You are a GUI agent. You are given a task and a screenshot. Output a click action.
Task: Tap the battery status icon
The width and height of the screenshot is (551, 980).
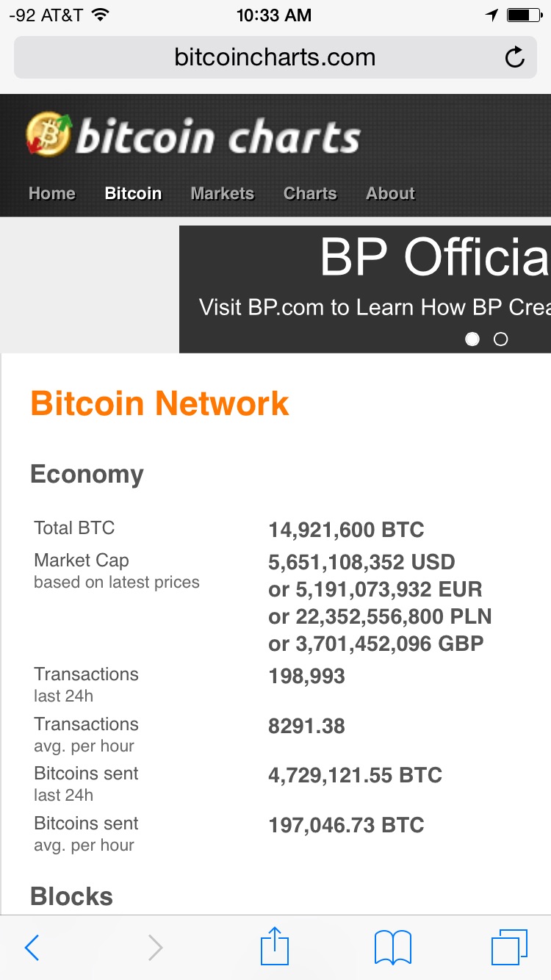(x=524, y=15)
